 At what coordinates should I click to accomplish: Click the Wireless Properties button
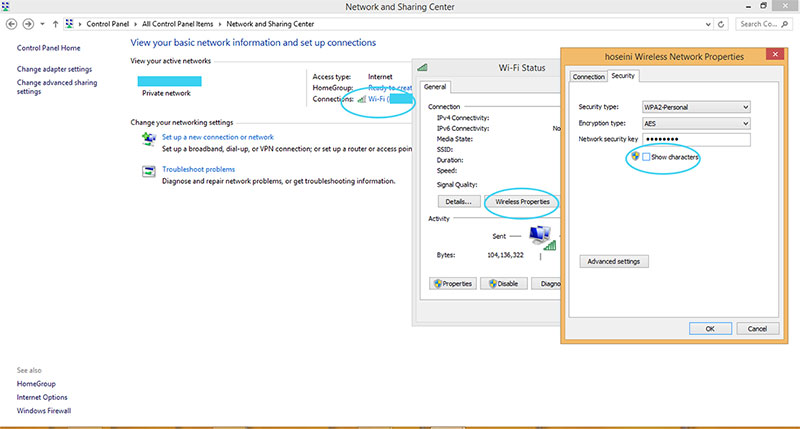[520, 201]
